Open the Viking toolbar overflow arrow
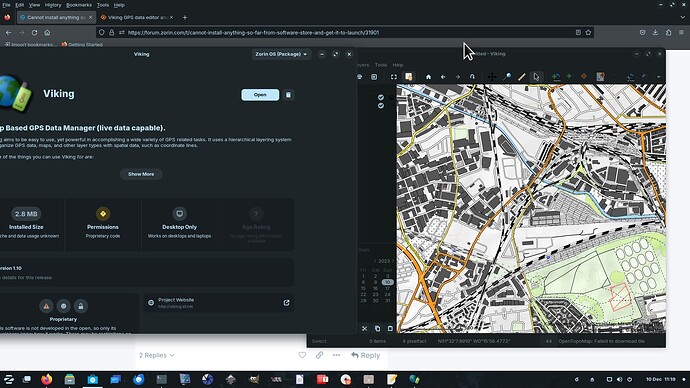The width and height of the screenshot is (690, 388). pyautogui.click(x=658, y=77)
